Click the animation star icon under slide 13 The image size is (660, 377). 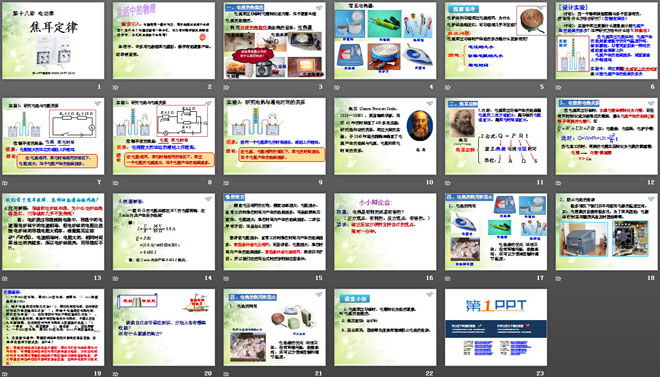tap(5, 278)
